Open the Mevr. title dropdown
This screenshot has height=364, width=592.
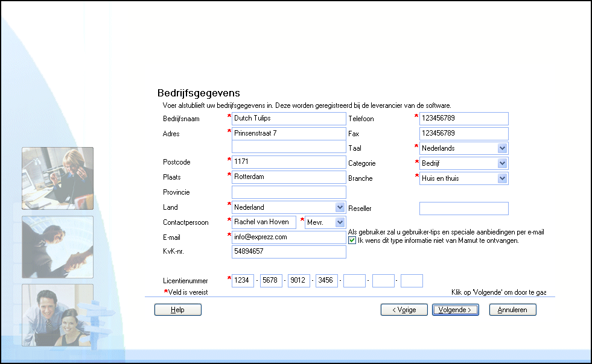coord(339,222)
